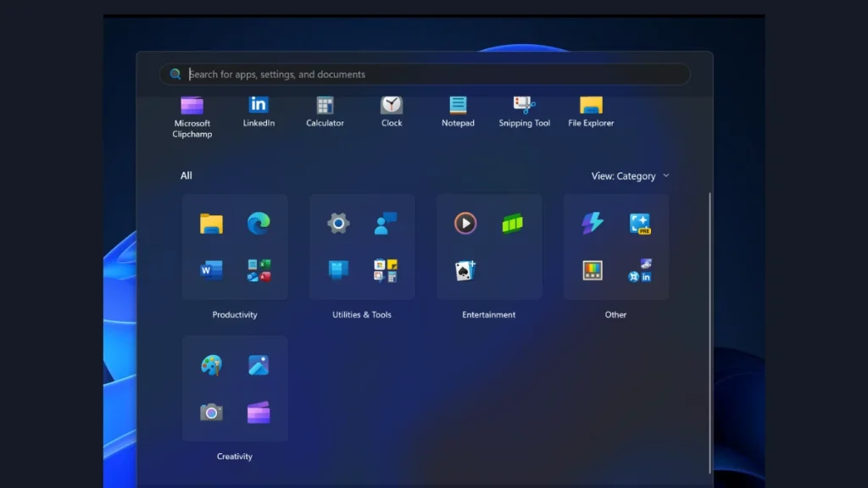Open Camera app in Creativity group
The image size is (868, 488).
pos(211,413)
